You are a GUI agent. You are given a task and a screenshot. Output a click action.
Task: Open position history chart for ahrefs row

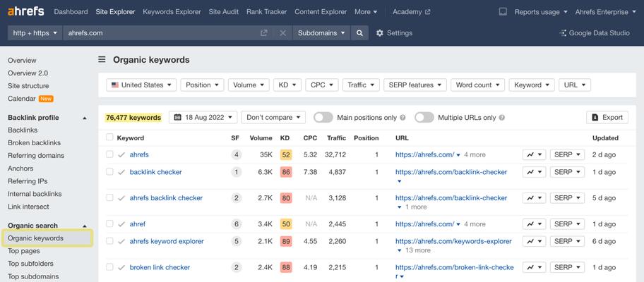tap(534, 155)
